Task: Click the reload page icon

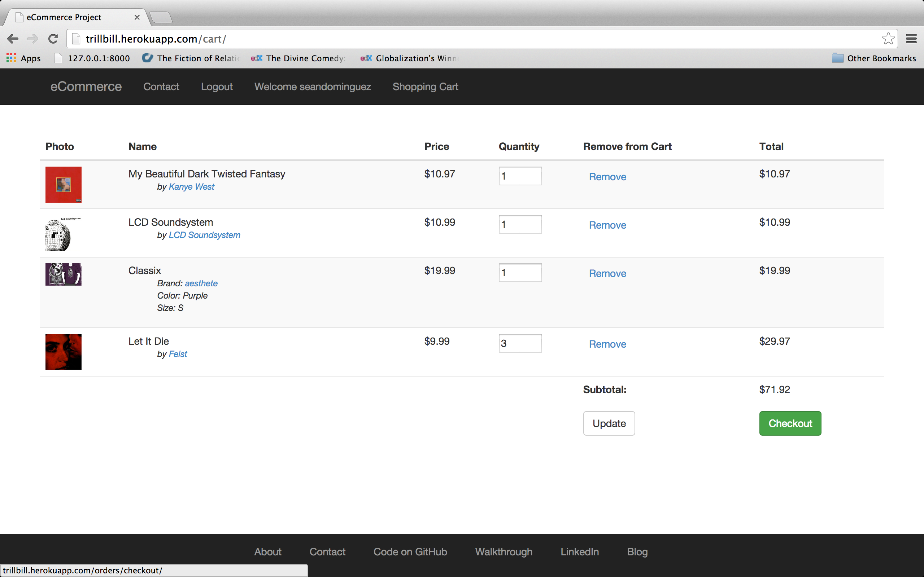Action: tap(53, 39)
